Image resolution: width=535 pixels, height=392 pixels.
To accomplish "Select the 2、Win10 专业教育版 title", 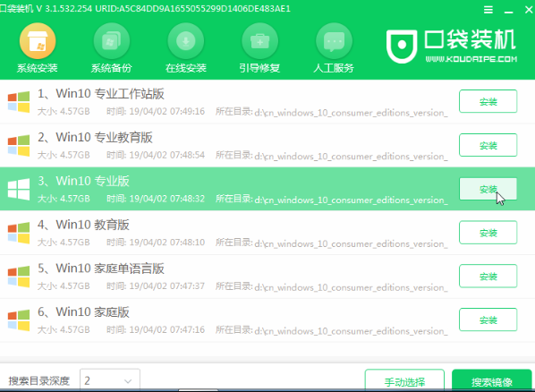I will coord(95,137).
